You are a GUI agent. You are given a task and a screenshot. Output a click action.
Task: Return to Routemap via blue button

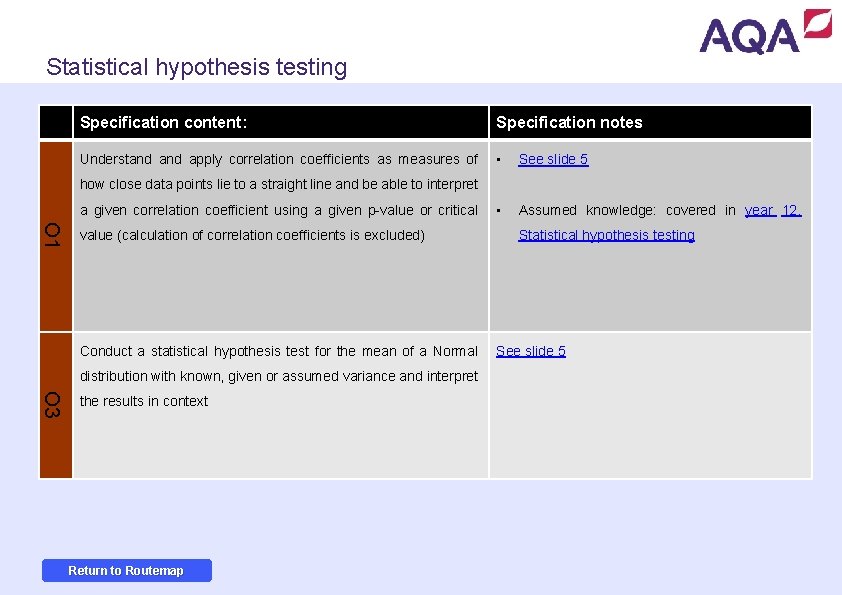click(127, 570)
